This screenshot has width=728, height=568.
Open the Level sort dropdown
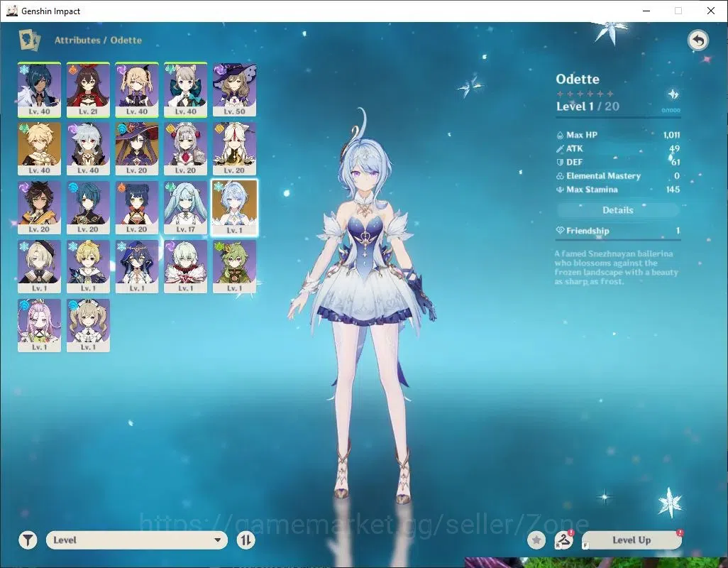136,540
